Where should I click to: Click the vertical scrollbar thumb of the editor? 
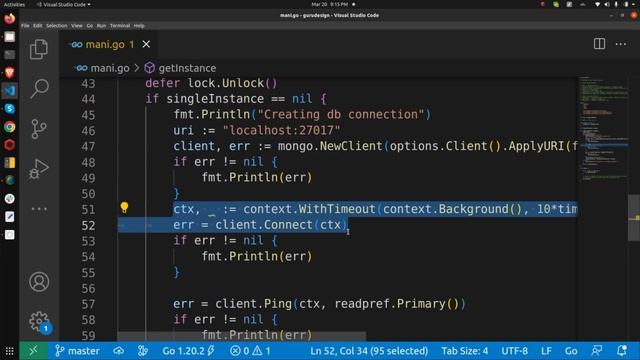[634, 218]
